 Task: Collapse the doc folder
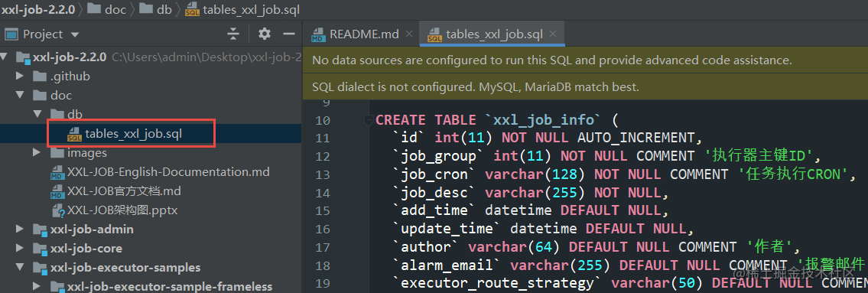coord(21,96)
